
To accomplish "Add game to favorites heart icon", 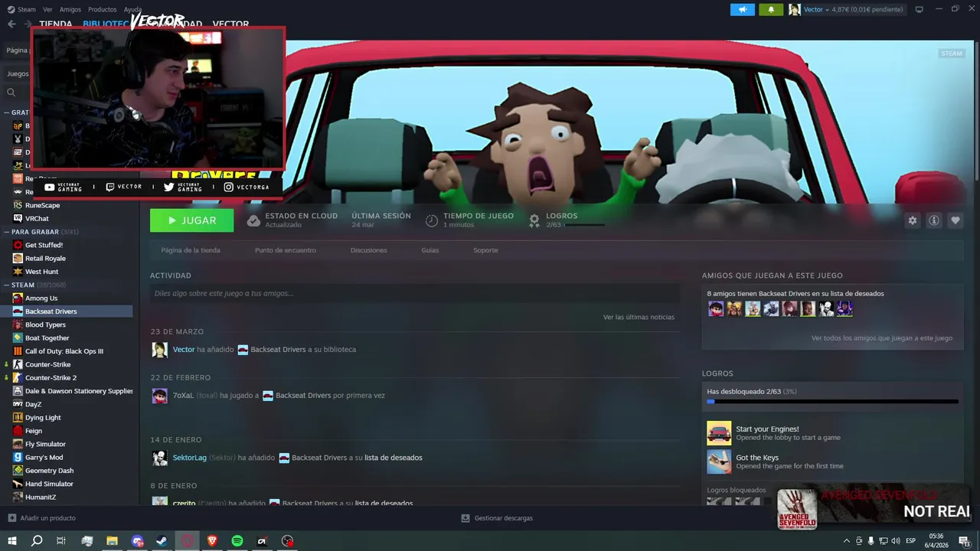I will click(x=955, y=220).
